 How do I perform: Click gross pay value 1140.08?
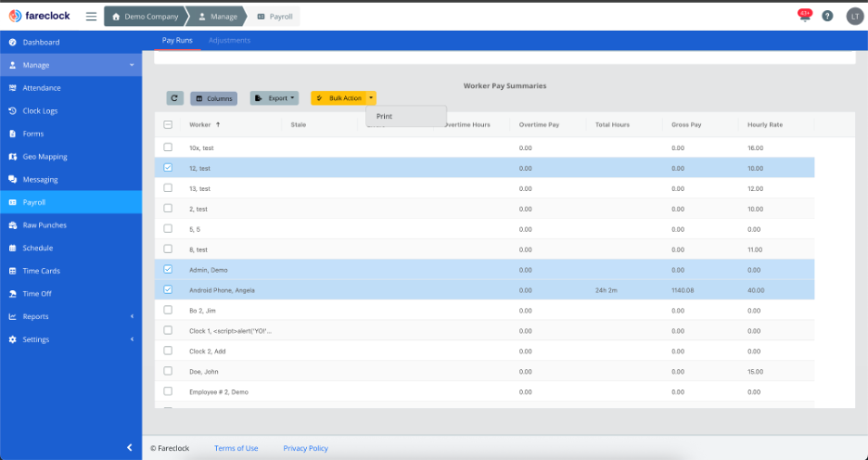coord(682,290)
